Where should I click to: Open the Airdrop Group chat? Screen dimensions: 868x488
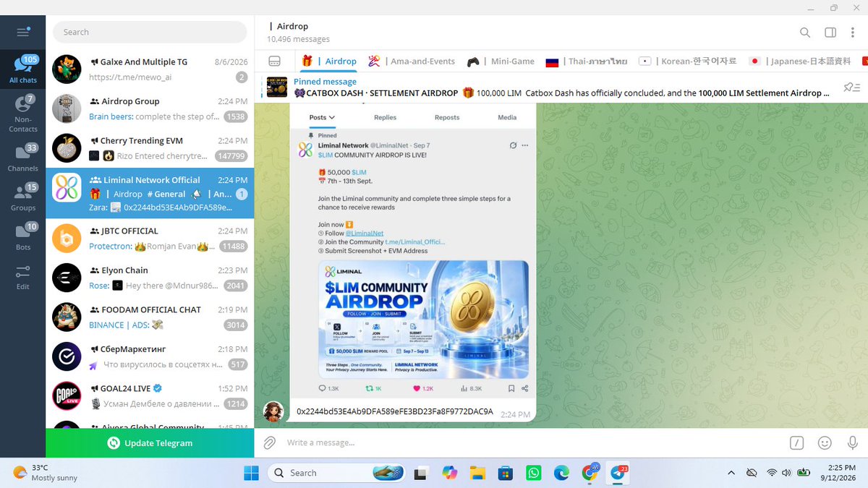[150, 108]
